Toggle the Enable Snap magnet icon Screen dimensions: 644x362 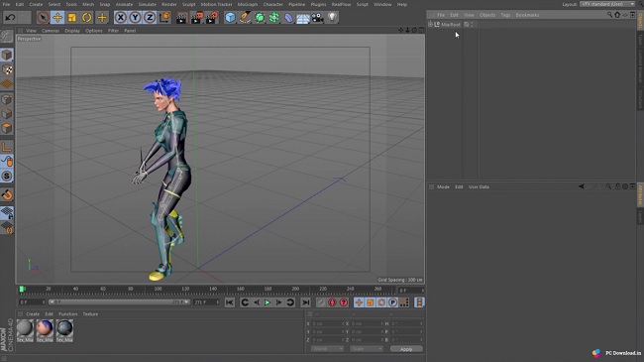tap(7, 194)
